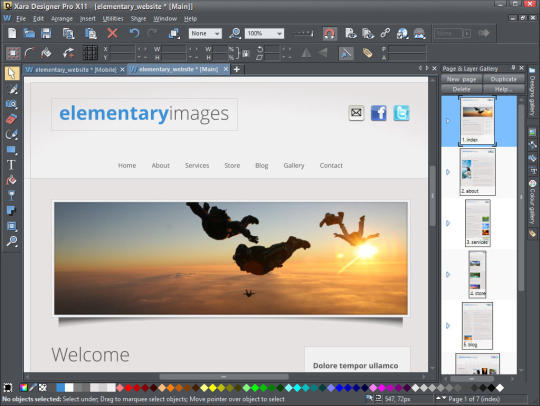The width and height of the screenshot is (540, 406).
Task: Open the Help menu
Action: (190, 19)
